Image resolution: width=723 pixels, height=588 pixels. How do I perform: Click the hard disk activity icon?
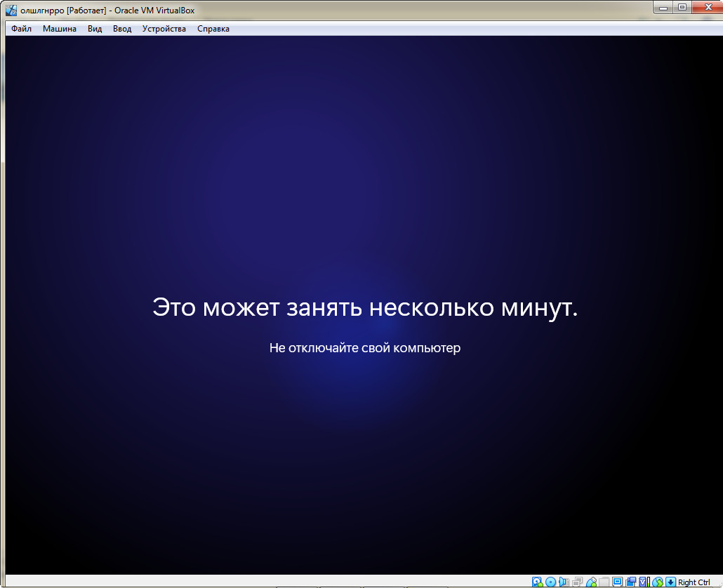(x=536, y=582)
